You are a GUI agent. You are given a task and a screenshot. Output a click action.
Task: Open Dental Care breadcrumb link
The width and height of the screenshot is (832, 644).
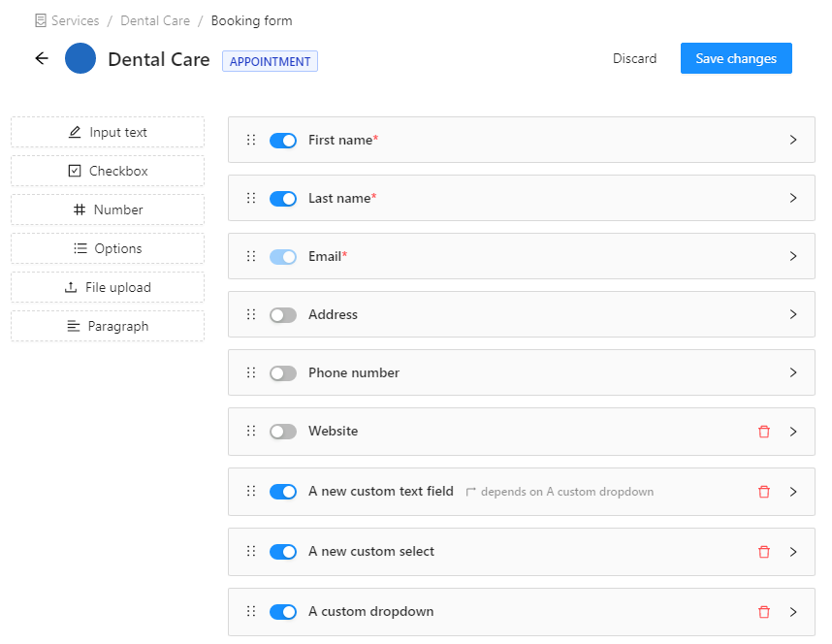pyautogui.click(x=155, y=20)
